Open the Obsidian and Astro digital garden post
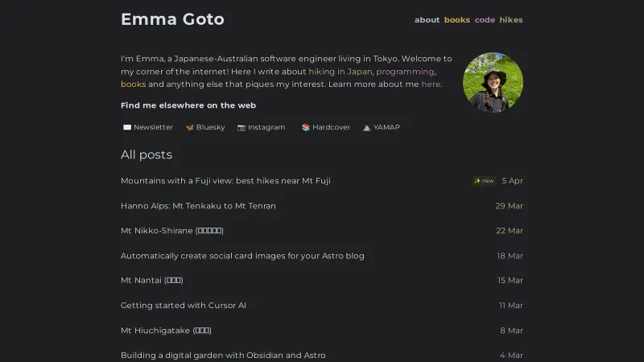Image resolution: width=644 pixels, height=362 pixels. pyautogui.click(x=223, y=356)
